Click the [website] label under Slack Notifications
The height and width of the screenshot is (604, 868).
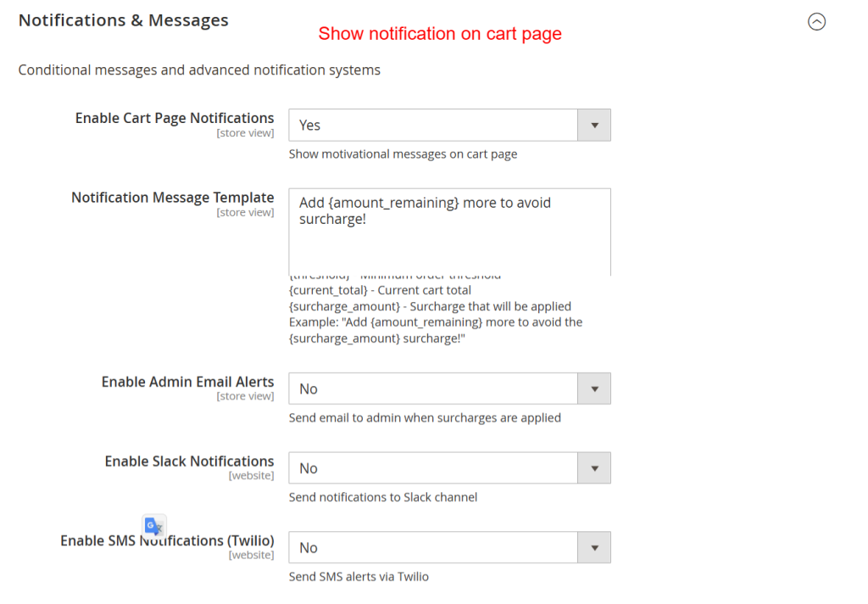(x=252, y=475)
